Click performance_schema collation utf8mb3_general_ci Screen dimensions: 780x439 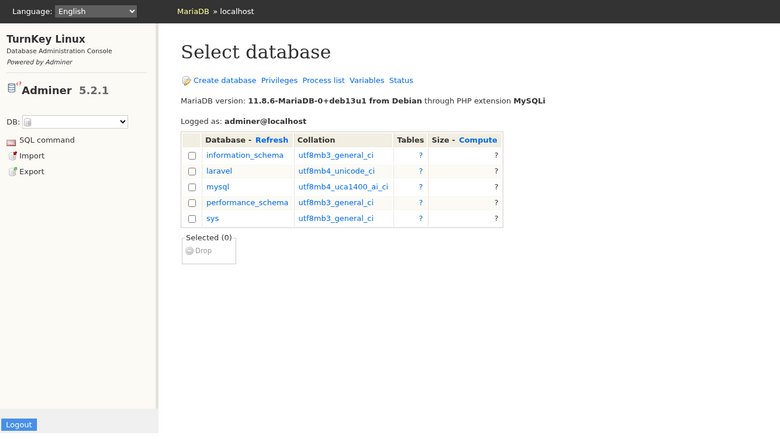[x=336, y=203]
